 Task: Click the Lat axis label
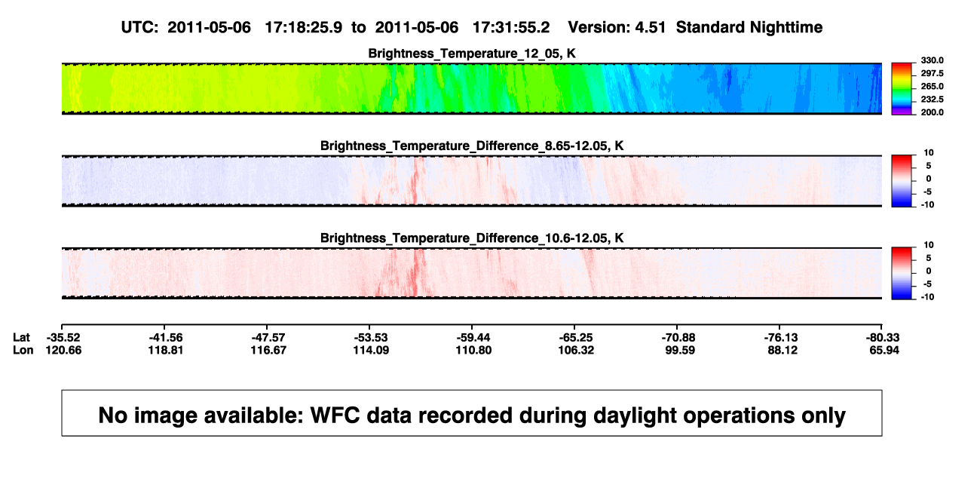click(22, 337)
